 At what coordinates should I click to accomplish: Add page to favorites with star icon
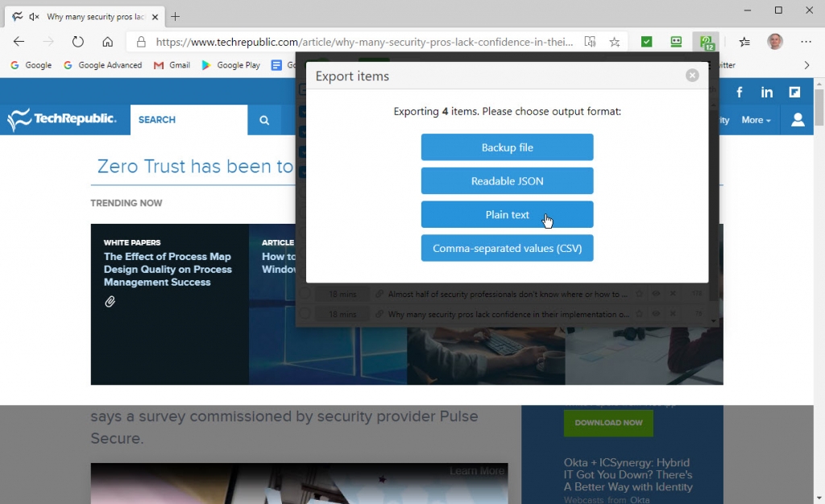[x=615, y=42]
